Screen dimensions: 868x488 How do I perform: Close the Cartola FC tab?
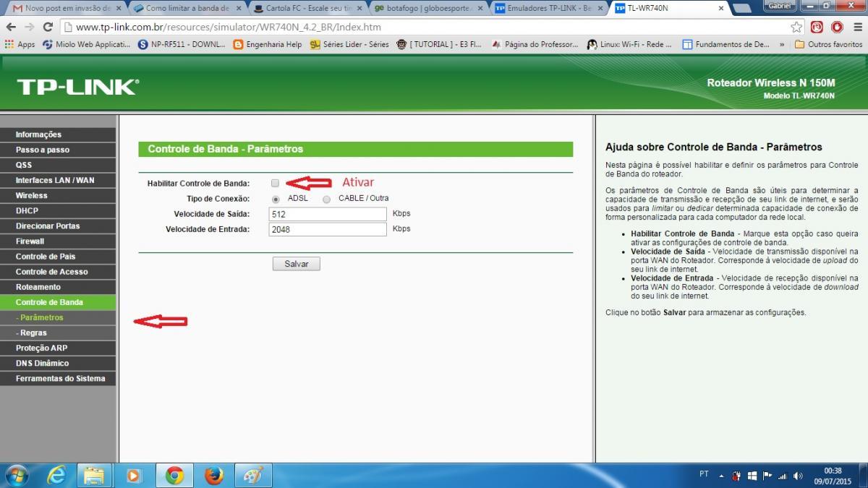tap(359, 9)
